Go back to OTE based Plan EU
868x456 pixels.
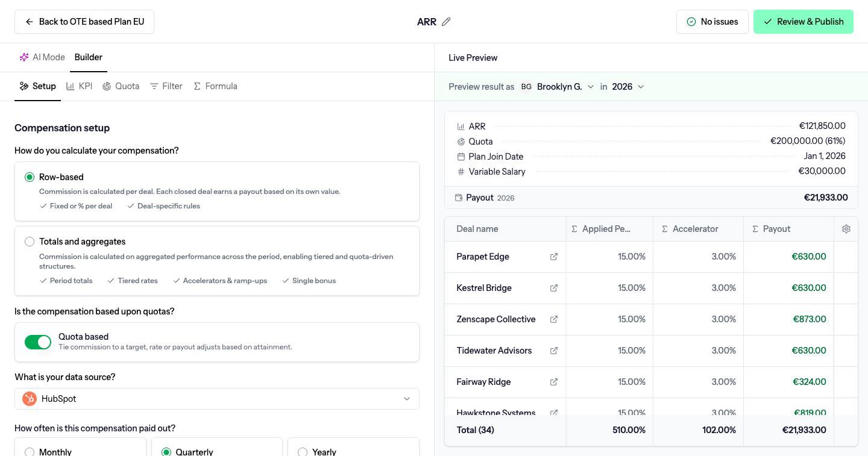click(84, 22)
